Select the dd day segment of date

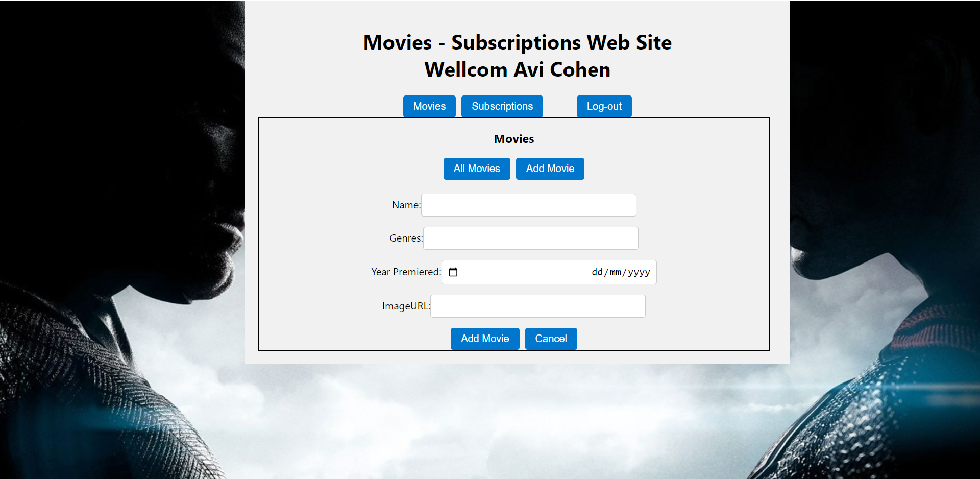[597, 272]
